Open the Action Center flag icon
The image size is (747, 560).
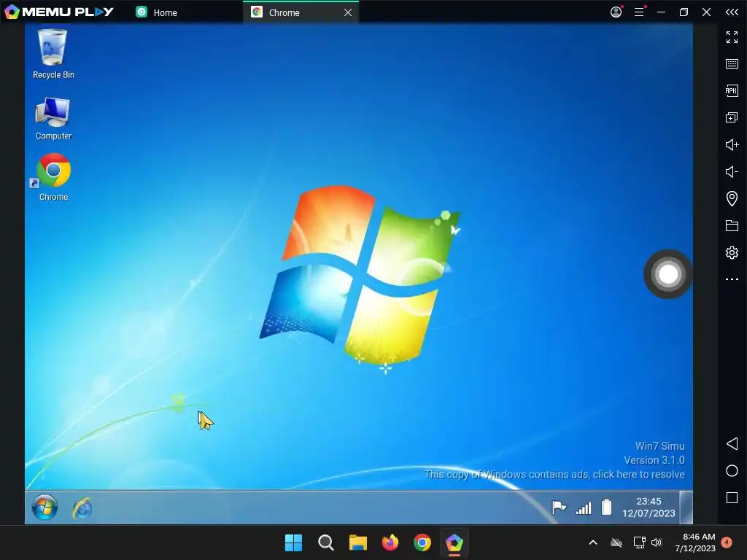click(x=559, y=507)
